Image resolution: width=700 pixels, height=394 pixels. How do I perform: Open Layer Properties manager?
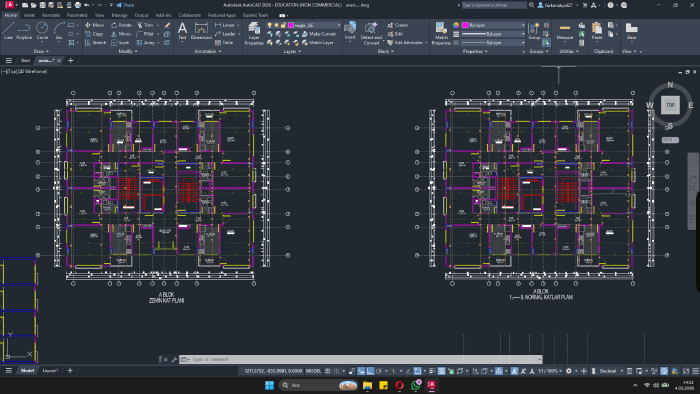tap(254, 33)
